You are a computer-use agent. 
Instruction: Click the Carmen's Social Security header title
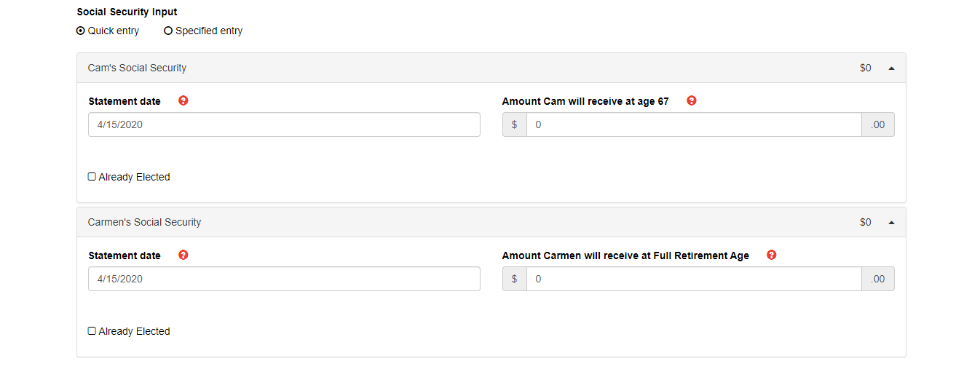pos(144,222)
